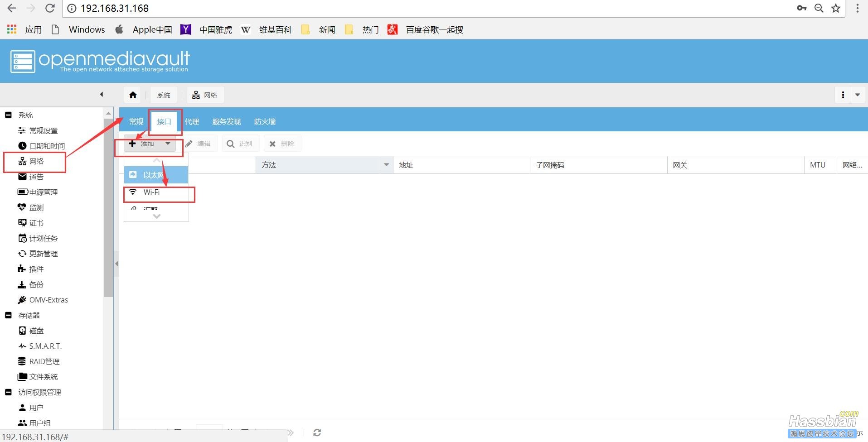Sort by the 子网掩码 column header
Screen dimensions: 868x442
pyautogui.click(x=598, y=165)
